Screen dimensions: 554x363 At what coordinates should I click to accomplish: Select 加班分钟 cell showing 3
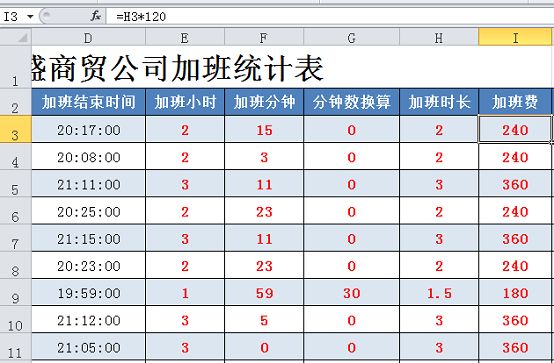click(264, 157)
